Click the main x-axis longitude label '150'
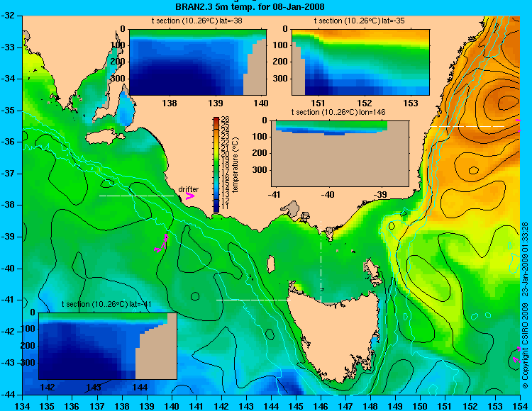The image size is (532, 411). point(421,406)
